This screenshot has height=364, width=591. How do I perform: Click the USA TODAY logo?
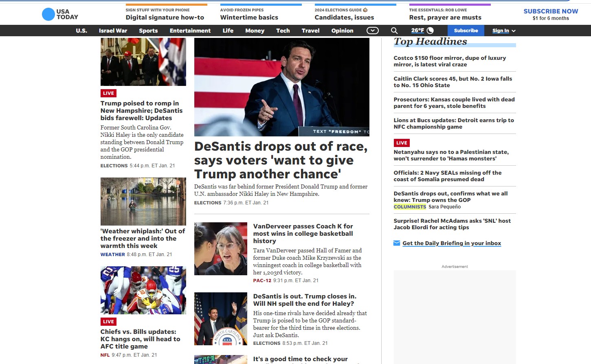60,14
